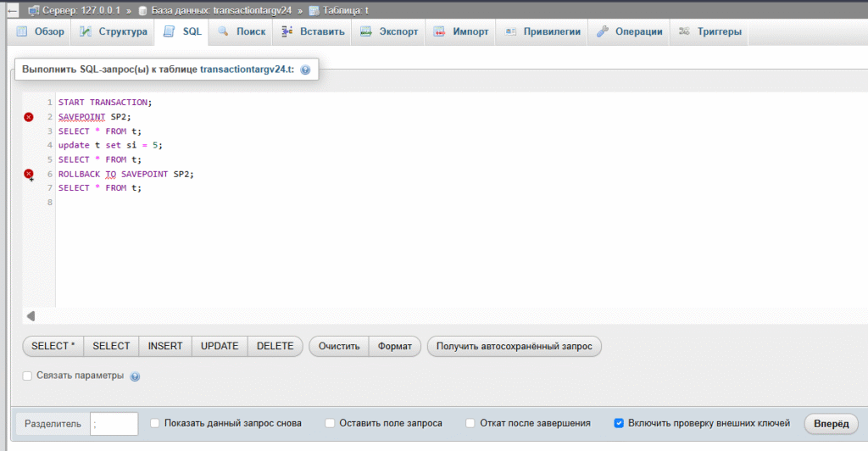Image resolution: width=868 pixels, height=451 pixels.
Task: Click Получить автосохранённый запрос
Action: point(515,346)
